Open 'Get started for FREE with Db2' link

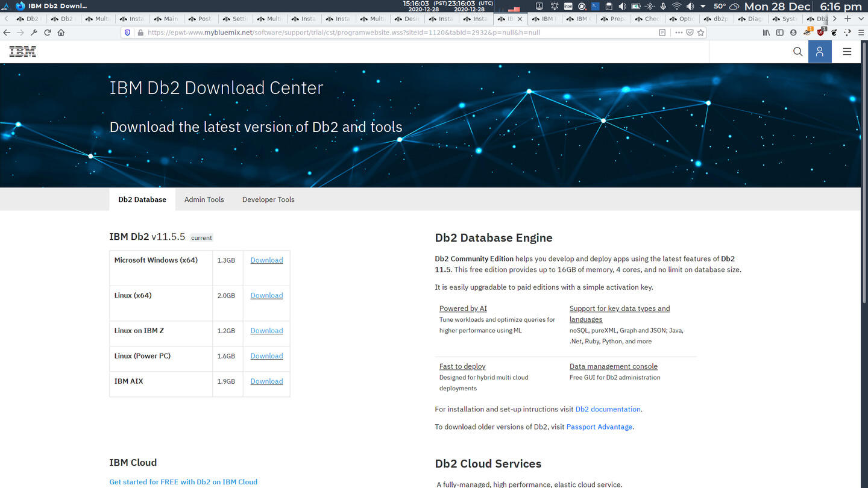183,482
